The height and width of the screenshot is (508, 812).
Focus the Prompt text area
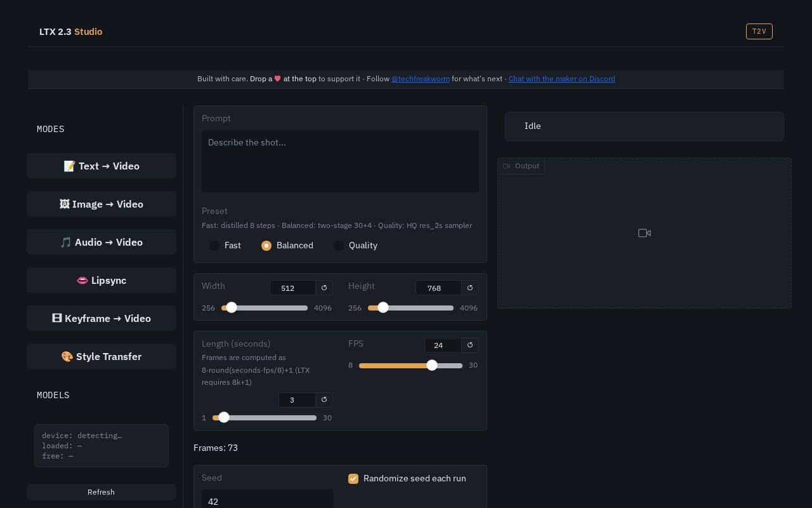[x=341, y=161]
